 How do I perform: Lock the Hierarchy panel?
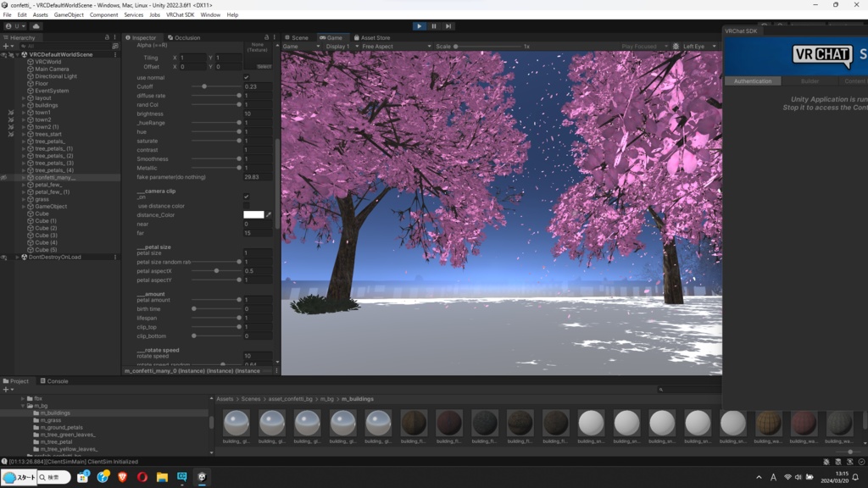pyautogui.click(x=107, y=37)
